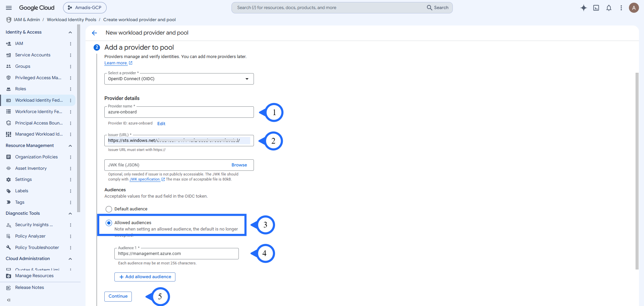Collapse the Cloud Administration section
This screenshot has width=644, height=306.
70,259
